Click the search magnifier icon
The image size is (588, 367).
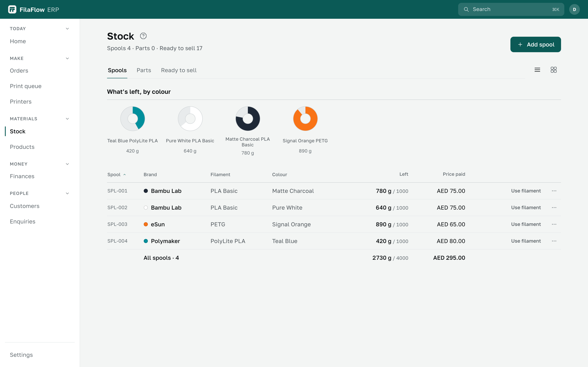coord(466,9)
